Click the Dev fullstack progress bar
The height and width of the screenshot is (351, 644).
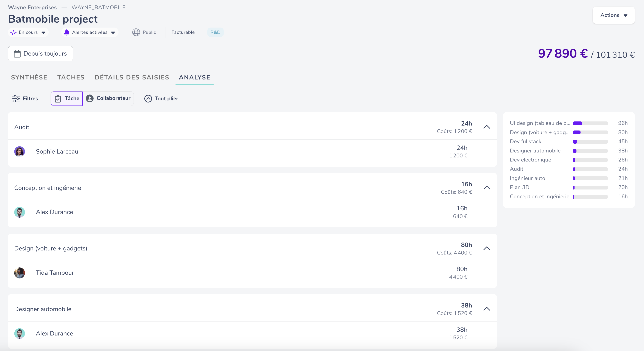point(590,141)
